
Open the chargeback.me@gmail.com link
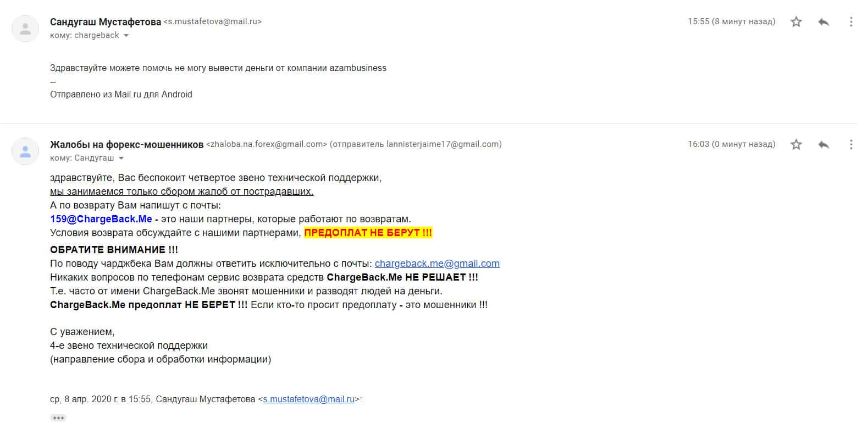coord(437,264)
